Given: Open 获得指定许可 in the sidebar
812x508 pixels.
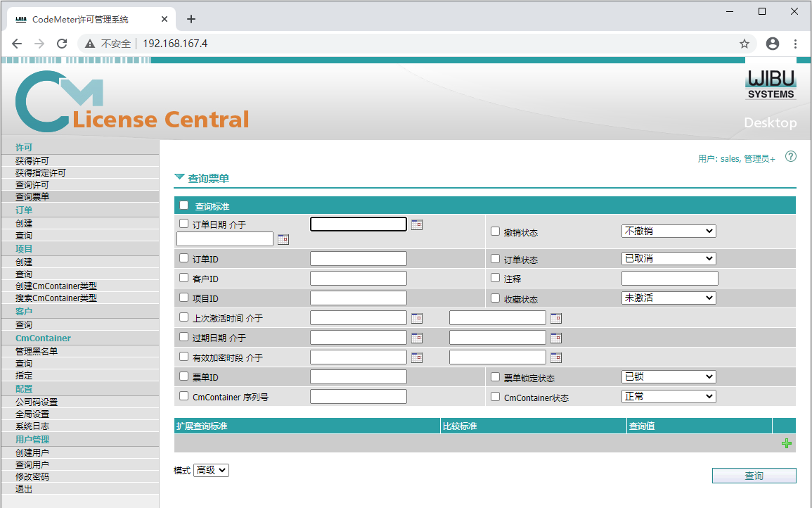Looking at the screenshot, I should (40, 172).
